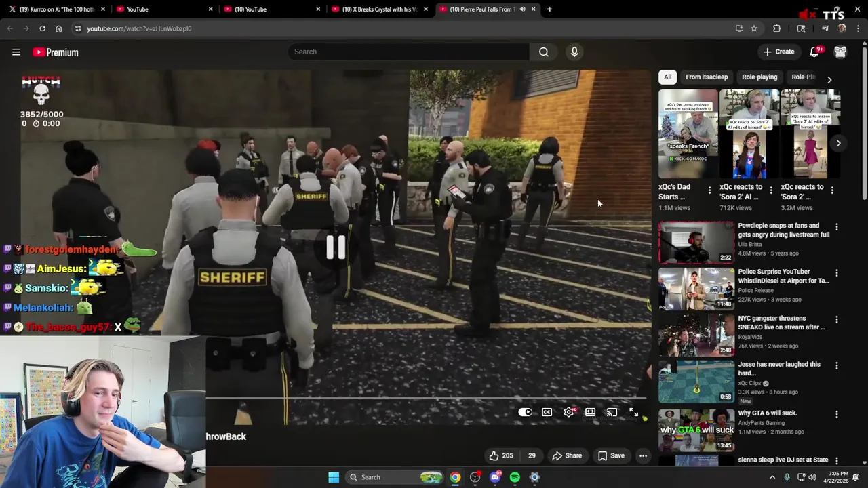Toggle the autoplay switch in player

(x=526, y=412)
